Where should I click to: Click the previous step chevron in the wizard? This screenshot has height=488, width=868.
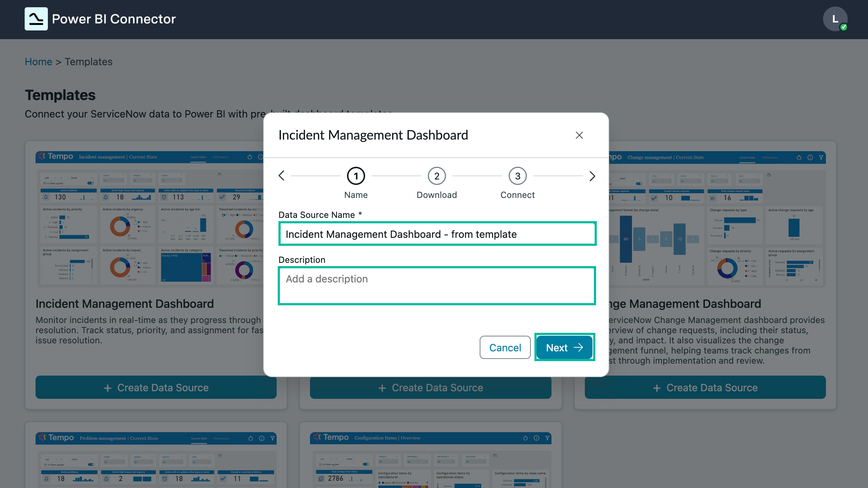click(282, 176)
